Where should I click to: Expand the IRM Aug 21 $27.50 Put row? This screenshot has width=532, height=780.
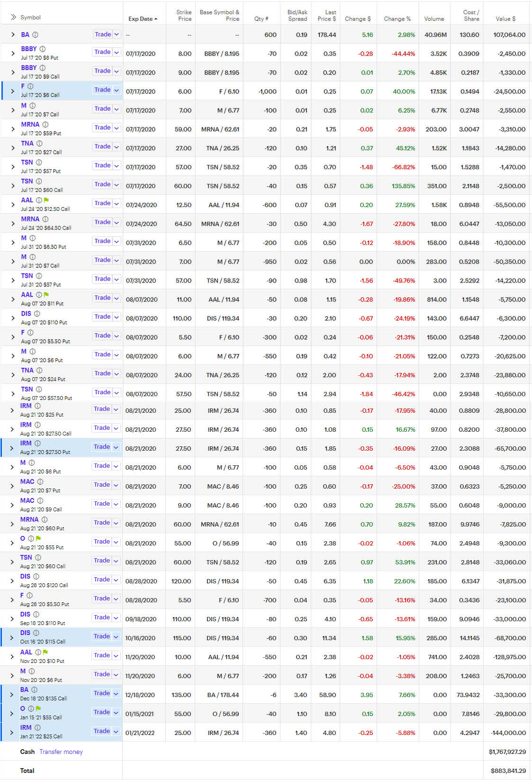coord(12,448)
